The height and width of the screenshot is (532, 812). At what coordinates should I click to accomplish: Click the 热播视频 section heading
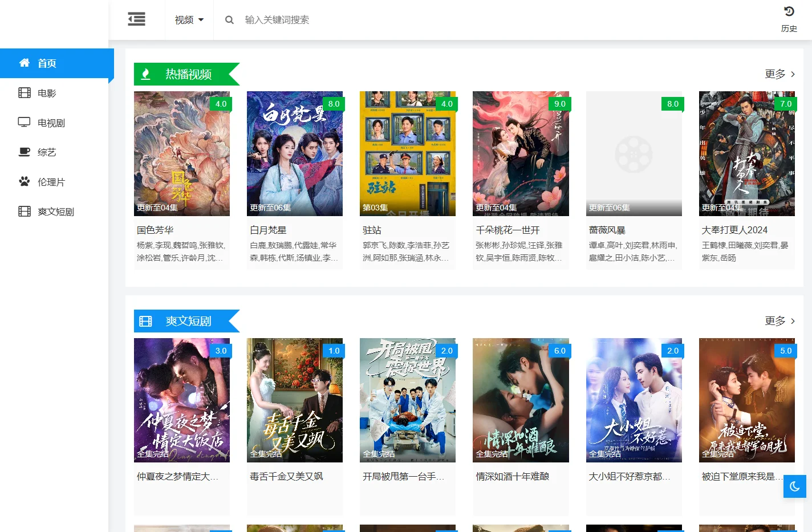coord(189,74)
